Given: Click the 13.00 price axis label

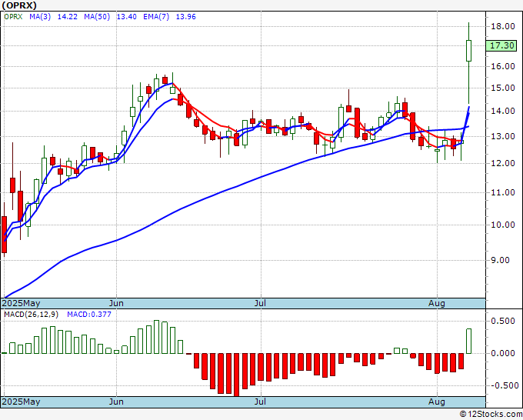Looking at the screenshot, I should click(503, 136).
